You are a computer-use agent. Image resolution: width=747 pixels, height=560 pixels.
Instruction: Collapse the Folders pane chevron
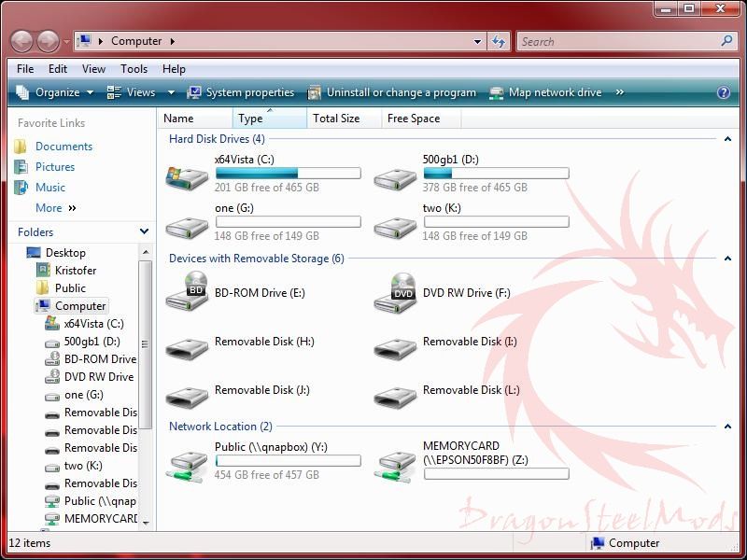144,231
